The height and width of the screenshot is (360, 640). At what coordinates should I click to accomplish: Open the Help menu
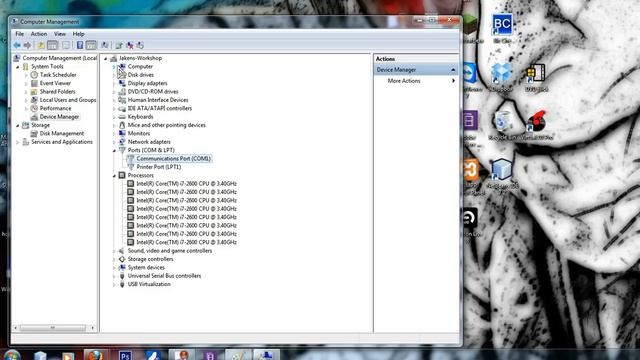point(78,34)
